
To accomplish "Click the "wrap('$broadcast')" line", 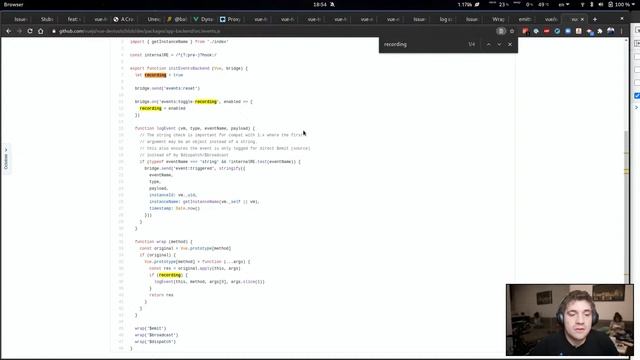I will point(156,335).
